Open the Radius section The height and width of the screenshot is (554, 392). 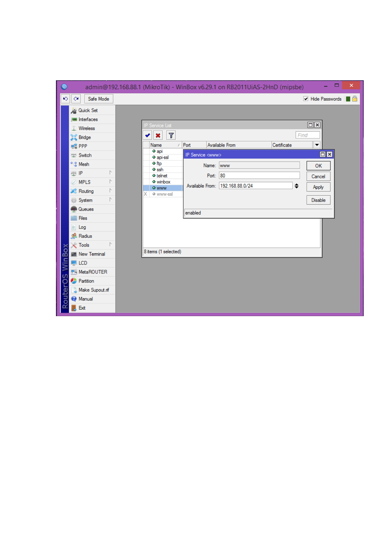92,236
